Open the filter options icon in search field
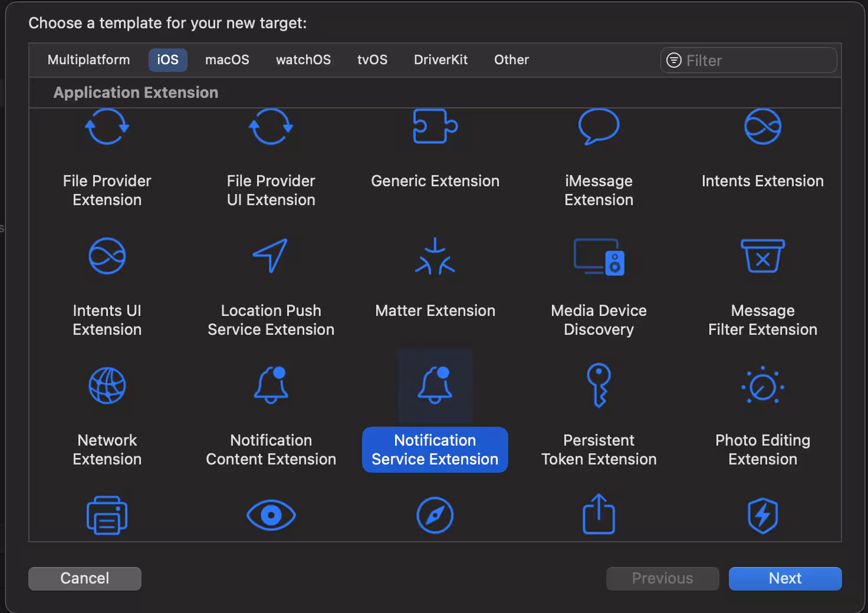Image resolution: width=868 pixels, height=613 pixels. click(673, 61)
